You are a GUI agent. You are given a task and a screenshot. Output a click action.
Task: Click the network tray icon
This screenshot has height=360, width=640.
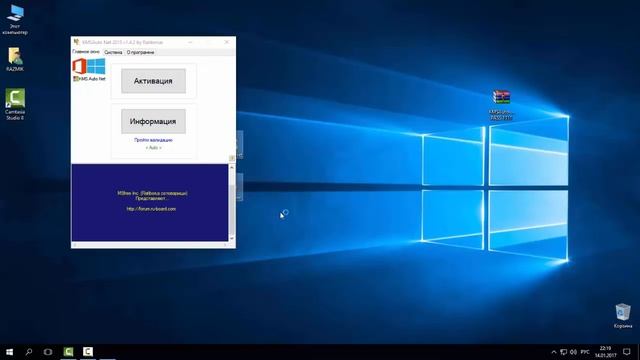(x=564, y=352)
